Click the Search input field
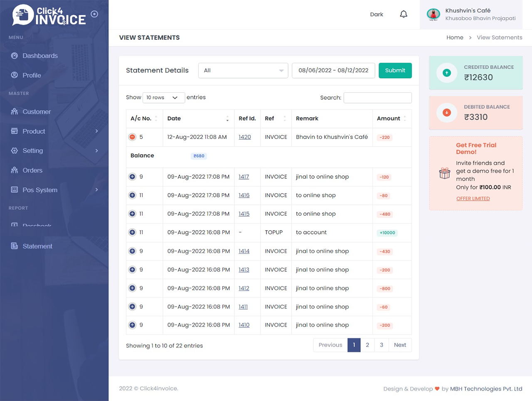The image size is (532, 401). (x=377, y=98)
